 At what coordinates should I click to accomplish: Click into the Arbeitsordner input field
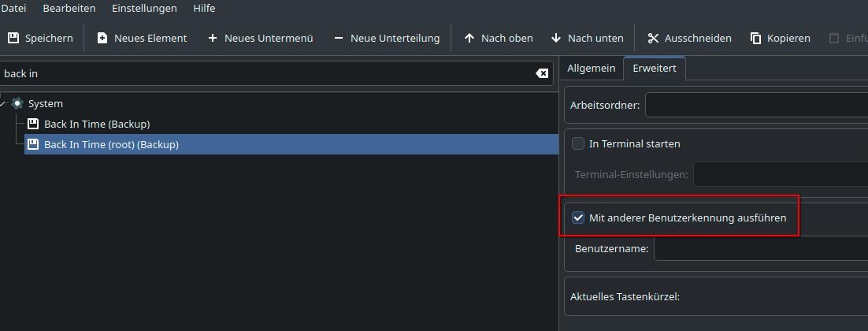click(756, 105)
